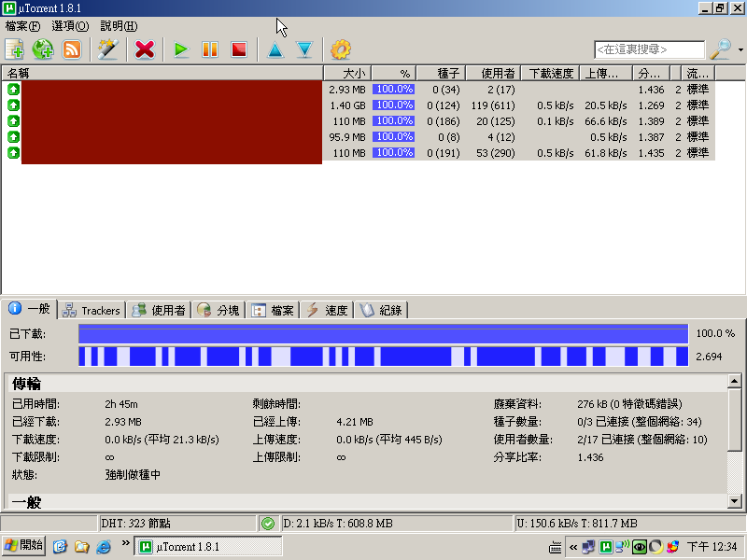This screenshot has height=560, width=747.
Task: Click the green network status checkmark icon
Action: coord(268,524)
